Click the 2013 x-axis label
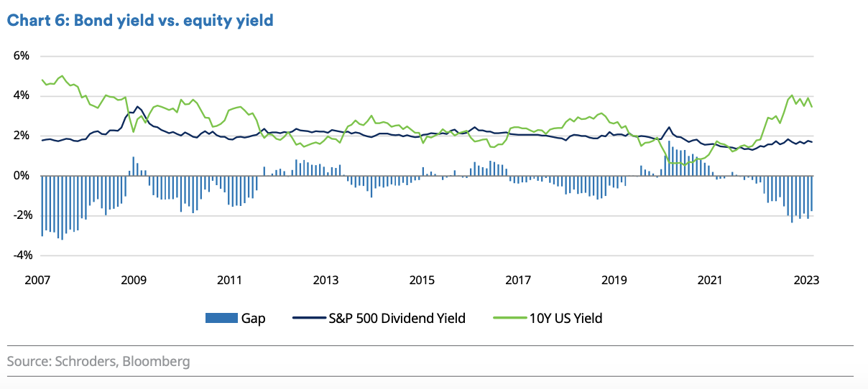This screenshot has height=389, width=868. (325, 281)
